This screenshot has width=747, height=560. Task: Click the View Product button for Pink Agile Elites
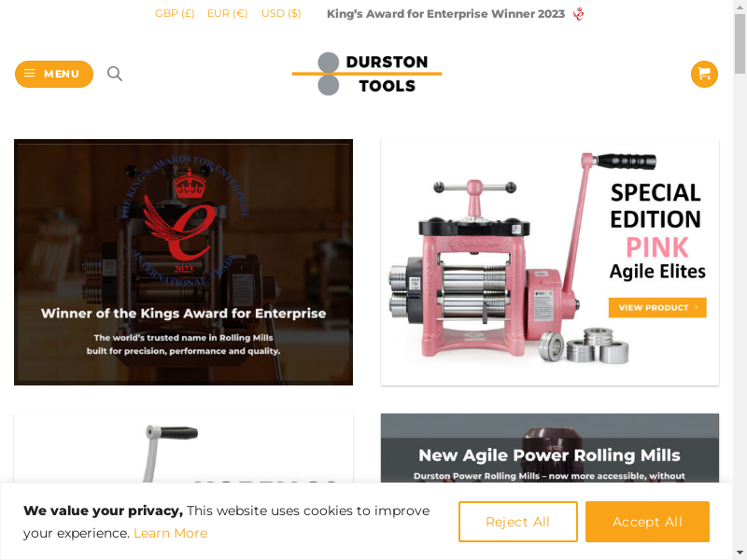point(657,307)
